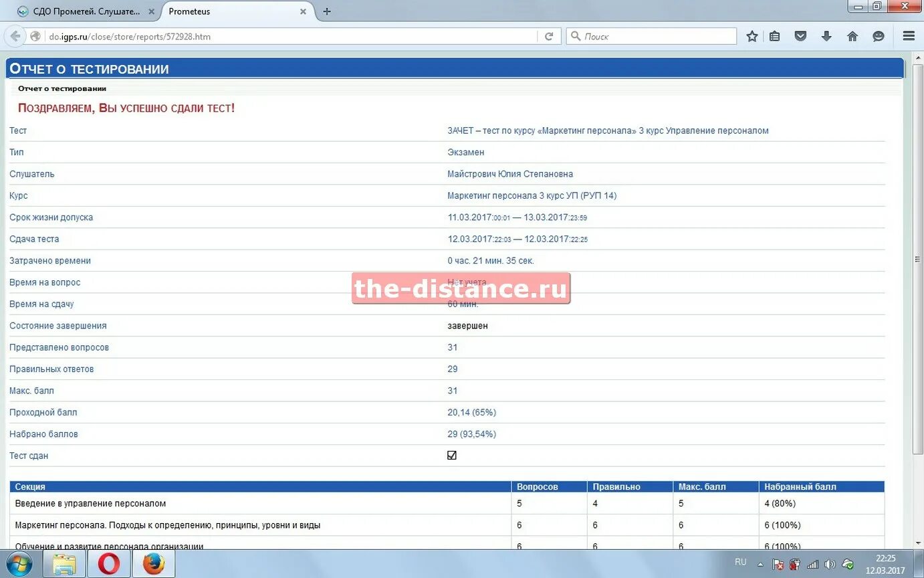The image size is (924, 578).
Task: Click the student name Майстрович Юлия Степановна
Action: pos(510,174)
